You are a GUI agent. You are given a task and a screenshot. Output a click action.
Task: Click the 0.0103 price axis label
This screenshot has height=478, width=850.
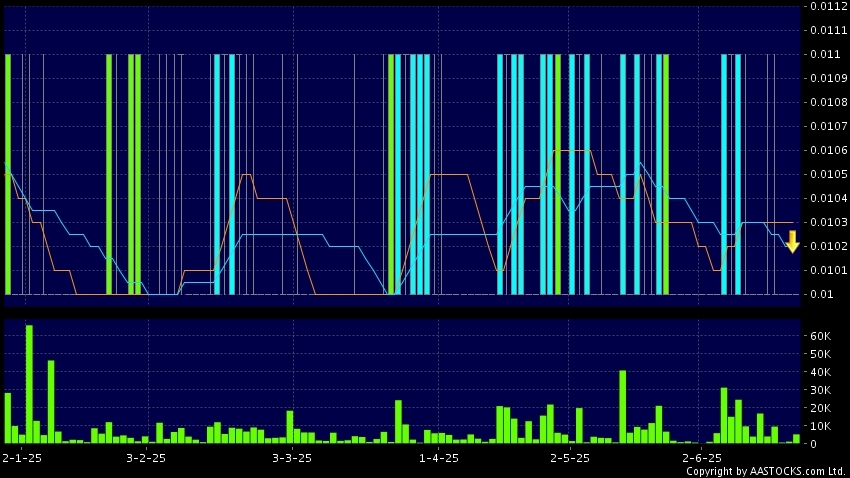pyautogui.click(x=829, y=222)
